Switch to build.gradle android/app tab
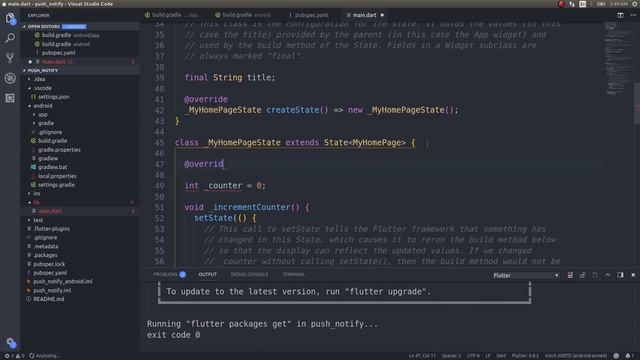This screenshot has width=640, height=360. (171, 15)
